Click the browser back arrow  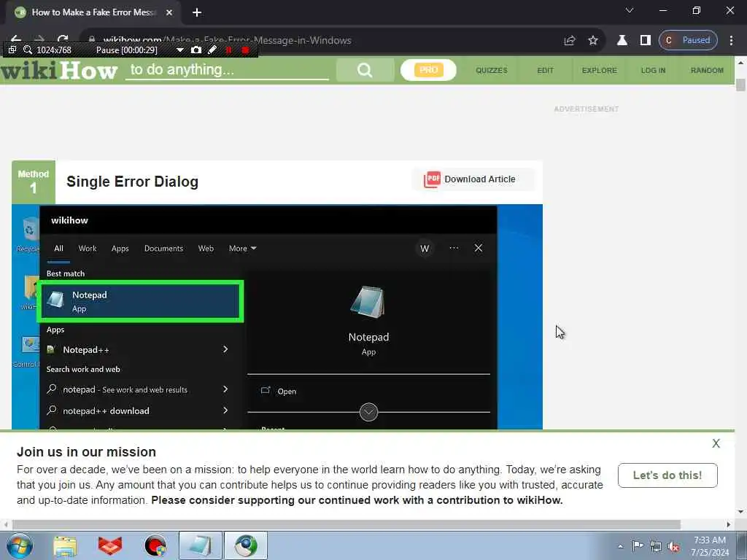(x=16, y=40)
